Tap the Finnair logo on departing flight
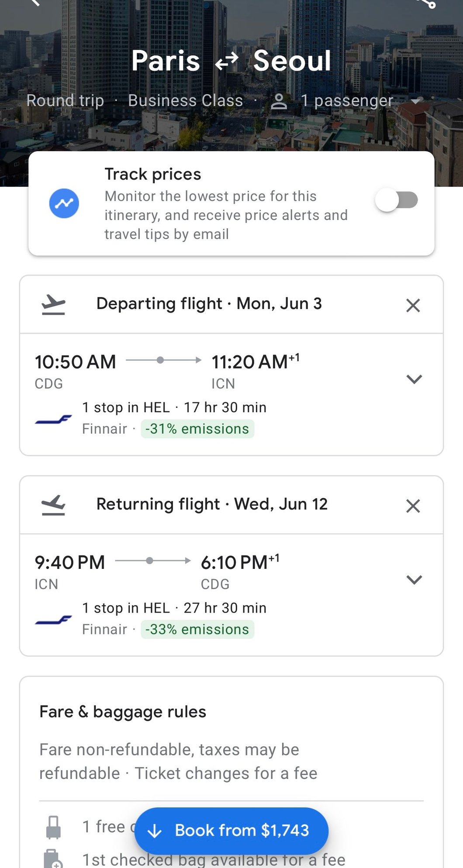The height and width of the screenshot is (868, 463). [x=53, y=420]
